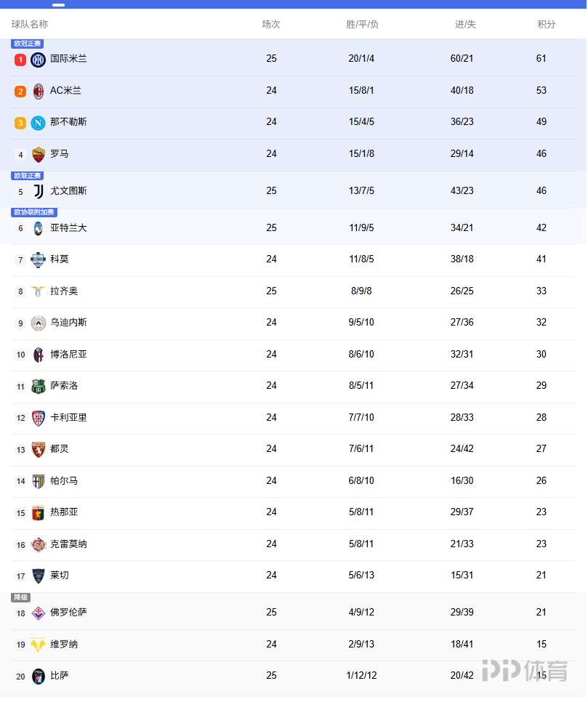Image resolution: width=588 pixels, height=702 pixels.
Task: Click the Lazio (拉齐奥) eagle logo
Action: 39,291
